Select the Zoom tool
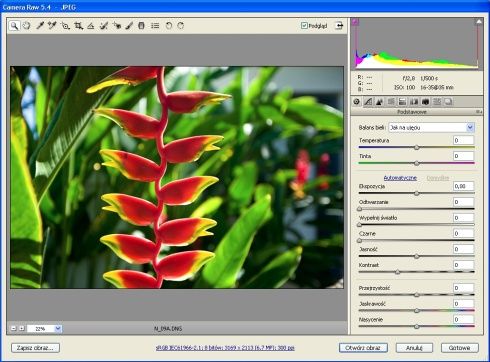This screenshot has height=362, width=490. tap(14, 26)
